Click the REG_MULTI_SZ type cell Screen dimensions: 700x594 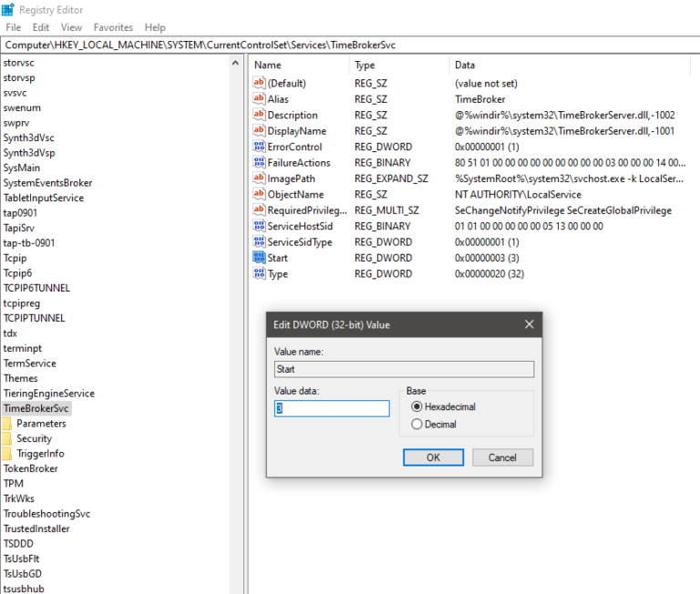point(386,210)
